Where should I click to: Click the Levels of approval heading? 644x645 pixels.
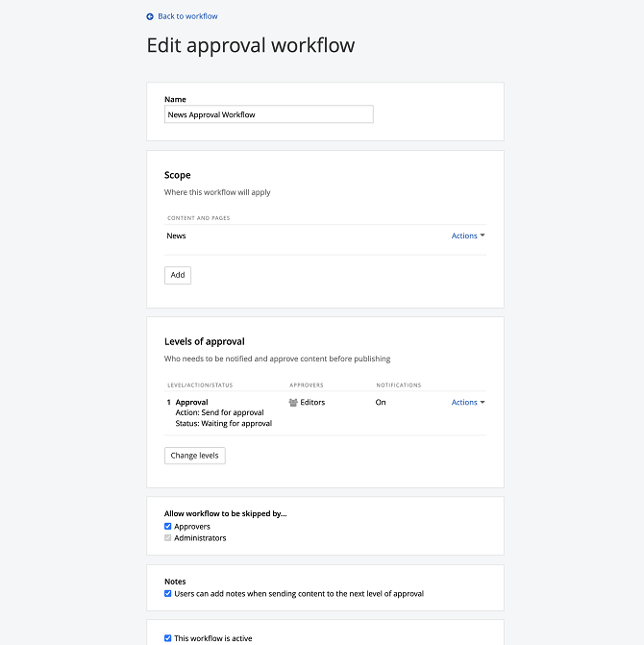pos(205,341)
